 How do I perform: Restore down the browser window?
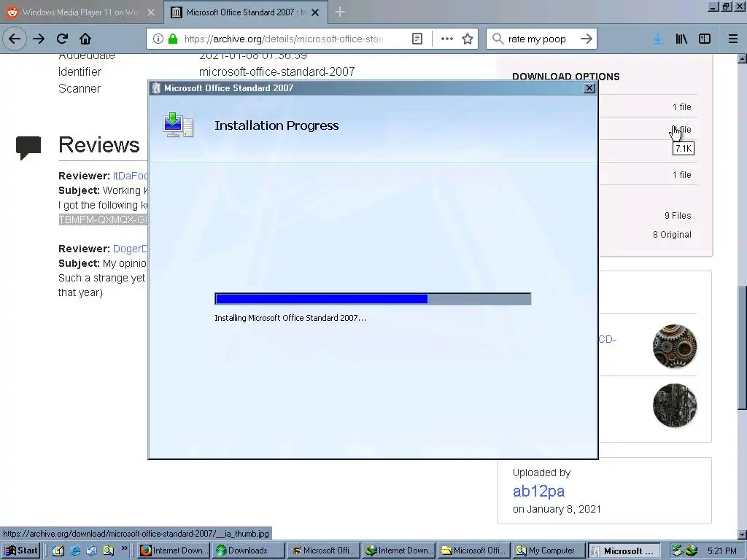point(726,7)
